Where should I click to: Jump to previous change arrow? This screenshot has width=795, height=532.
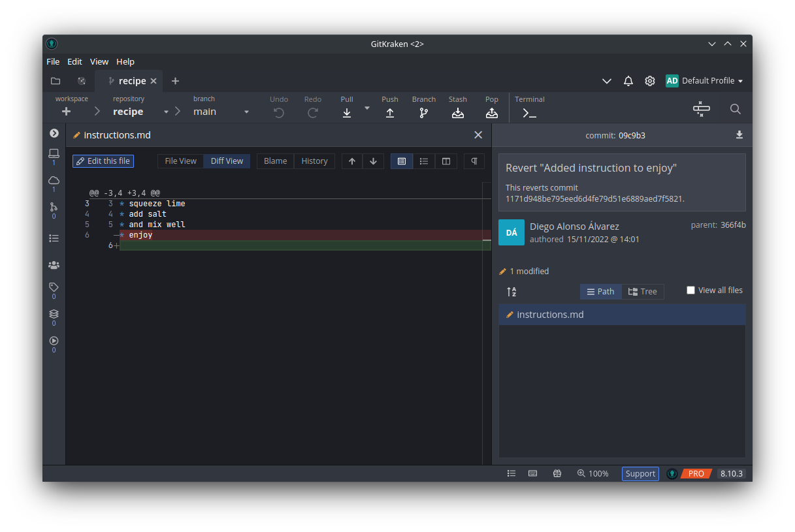pyautogui.click(x=352, y=161)
